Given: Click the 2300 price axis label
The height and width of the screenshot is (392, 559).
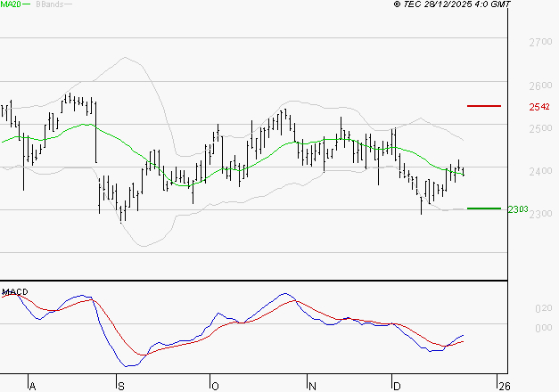Looking at the screenshot, I should [540, 214].
